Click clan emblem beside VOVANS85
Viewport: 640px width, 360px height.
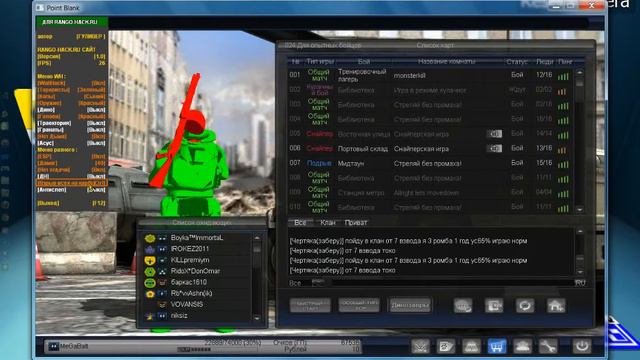point(162,304)
